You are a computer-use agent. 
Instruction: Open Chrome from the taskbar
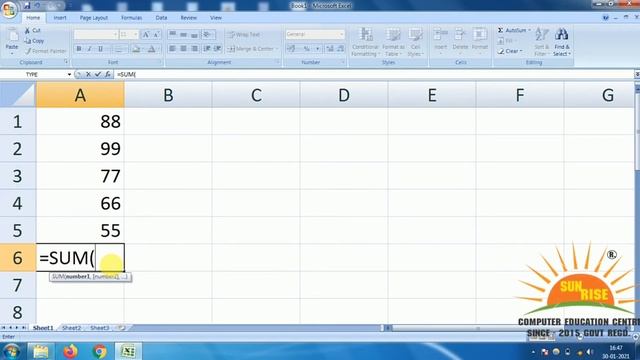(99, 351)
